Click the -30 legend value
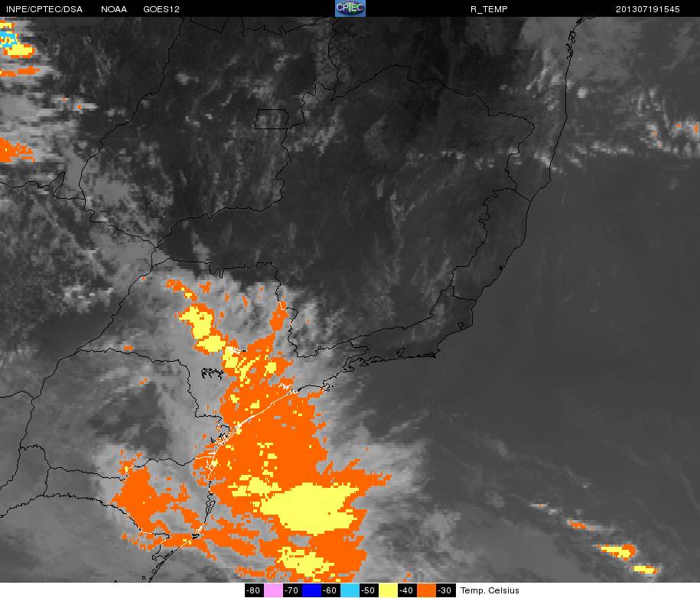The image size is (700, 598). 445,590
